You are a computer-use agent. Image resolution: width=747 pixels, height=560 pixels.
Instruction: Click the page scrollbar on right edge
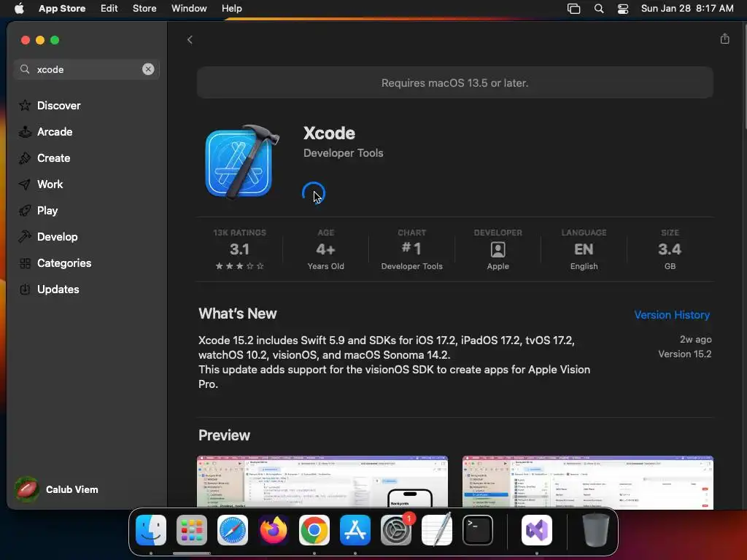coord(744,76)
